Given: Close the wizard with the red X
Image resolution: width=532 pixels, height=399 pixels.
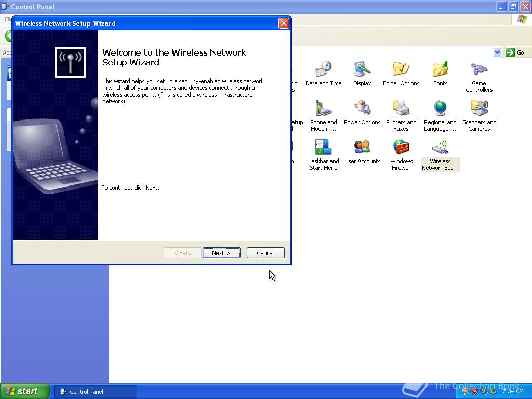Looking at the screenshot, I should [284, 23].
